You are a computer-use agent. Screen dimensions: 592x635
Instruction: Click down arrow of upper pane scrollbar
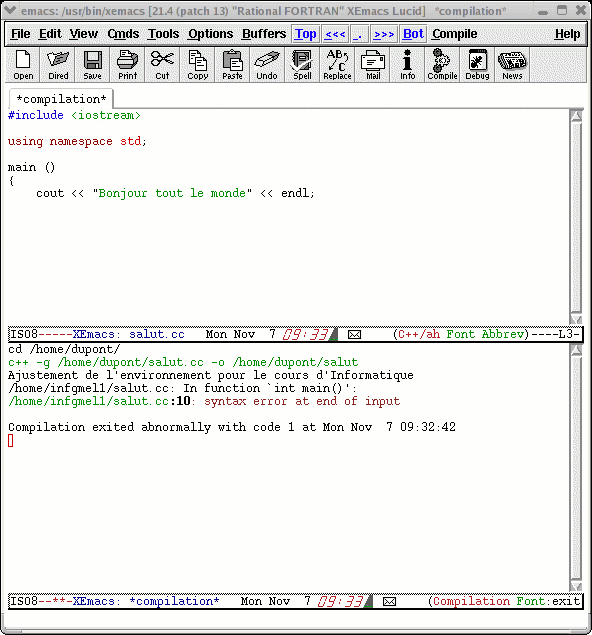(x=576, y=319)
